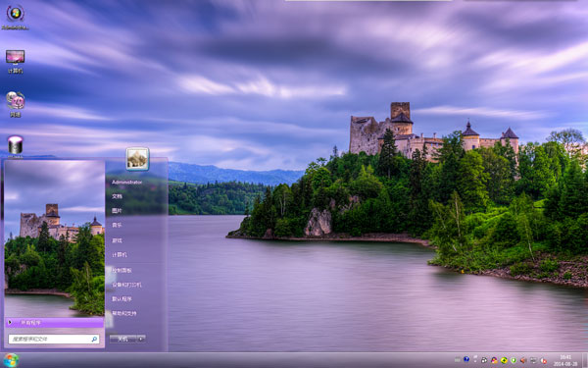Click the keyboard tray icon on taskbar

(x=457, y=360)
